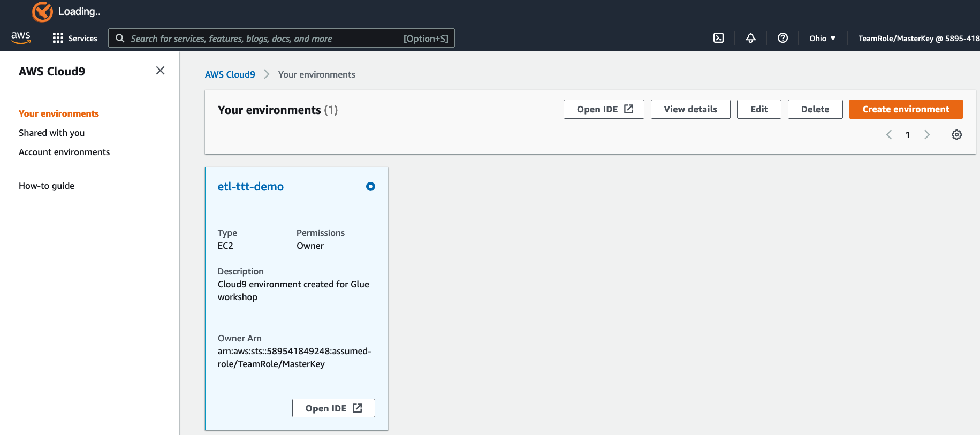This screenshot has height=435, width=980.
Task: Click the Owner permissions value
Action: pyautogui.click(x=310, y=246)
